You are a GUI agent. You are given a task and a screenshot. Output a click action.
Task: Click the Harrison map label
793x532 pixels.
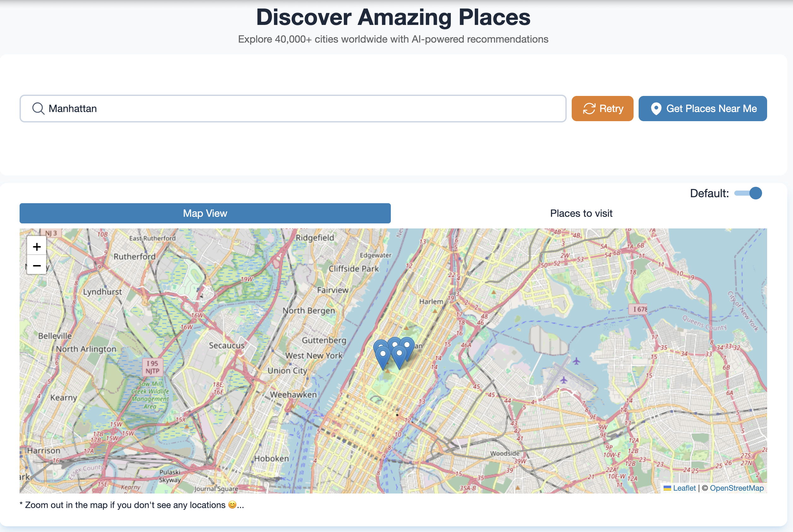pos(44,451)
